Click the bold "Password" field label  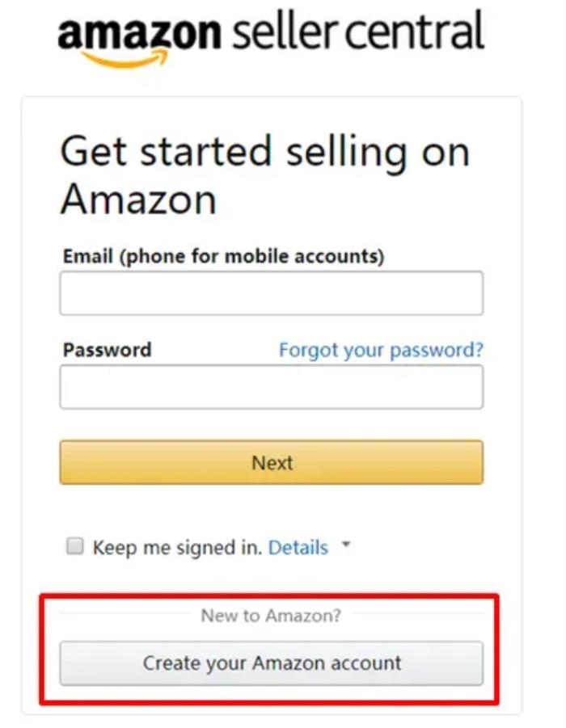point(107,350)
